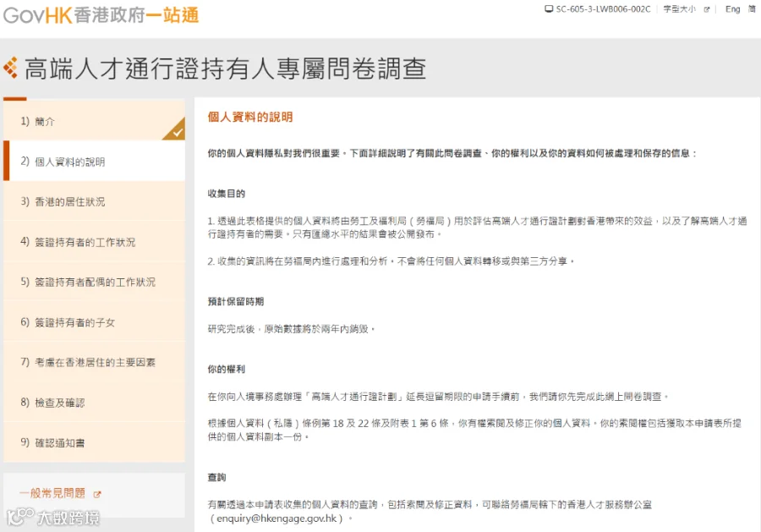Open the 字型大小 font size link
The width and height of the screenshot is (761, 532).
pos(680,8)
